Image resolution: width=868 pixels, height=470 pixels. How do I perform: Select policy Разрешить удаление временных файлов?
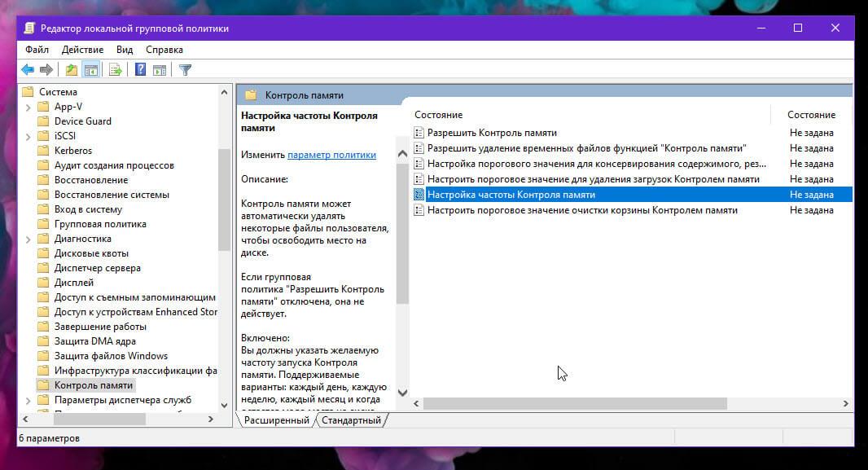tap(587, 148)
